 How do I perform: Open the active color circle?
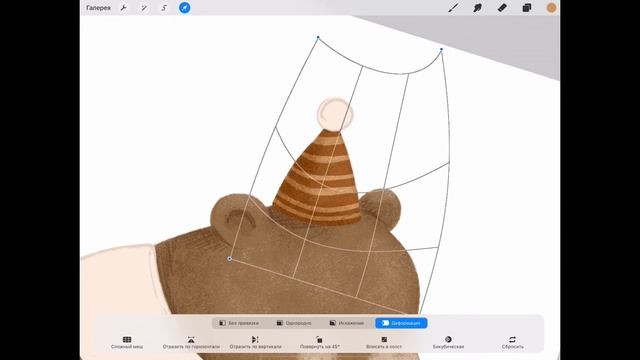click(x=551, y=8)
